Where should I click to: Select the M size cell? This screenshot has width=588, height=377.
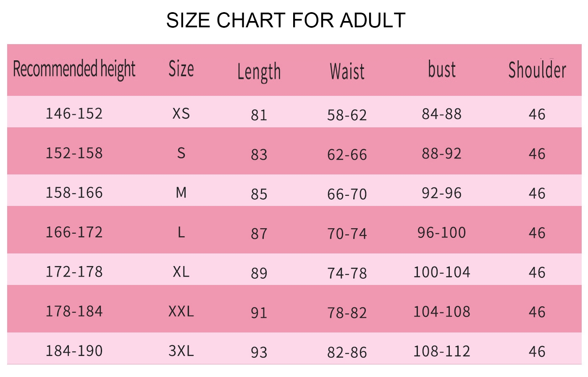(x=181, y=192)
